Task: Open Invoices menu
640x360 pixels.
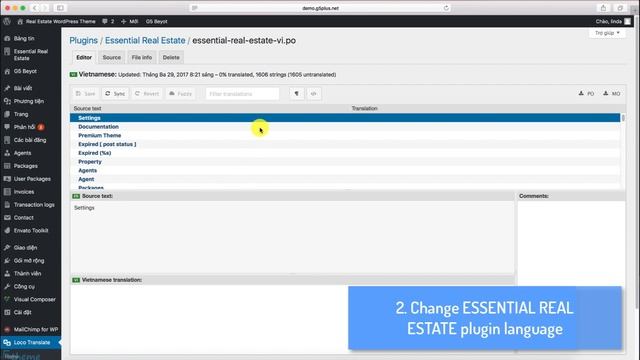Action: coord(24,192)
